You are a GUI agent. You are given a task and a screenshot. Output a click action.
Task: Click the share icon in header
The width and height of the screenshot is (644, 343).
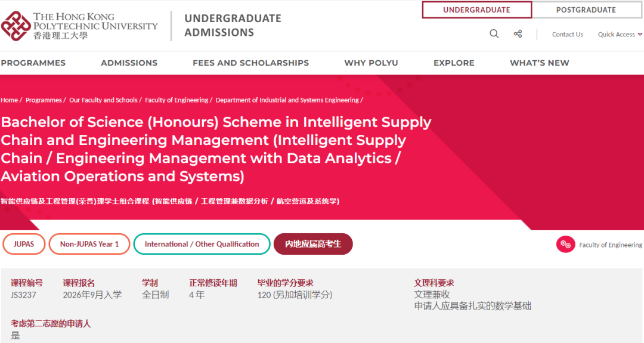click(518, 34)
